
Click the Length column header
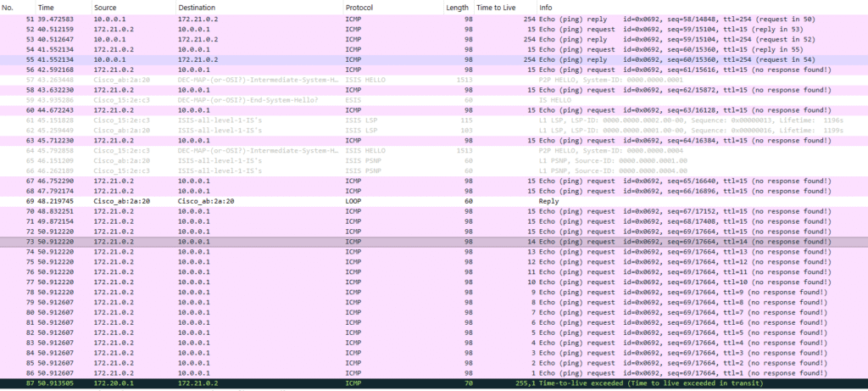[458, 7]
